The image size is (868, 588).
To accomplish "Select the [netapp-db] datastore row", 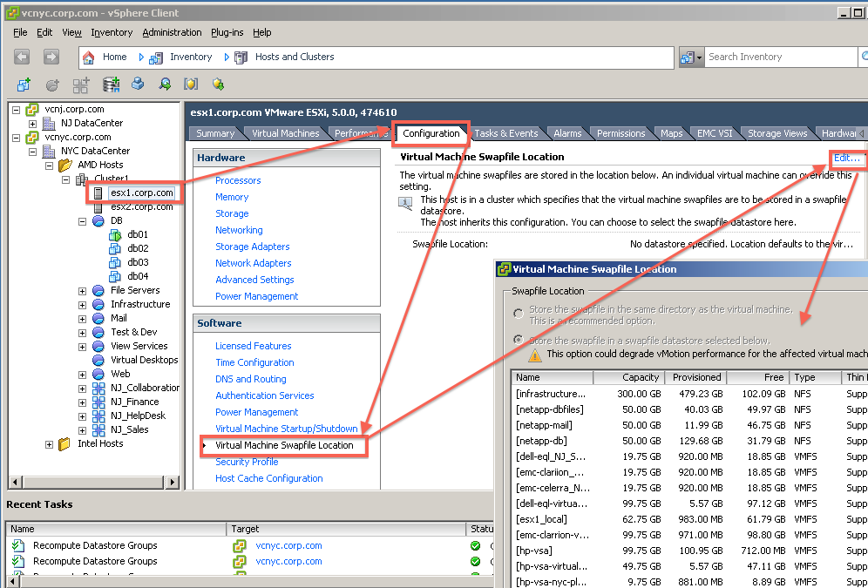I will coord(689,441).
